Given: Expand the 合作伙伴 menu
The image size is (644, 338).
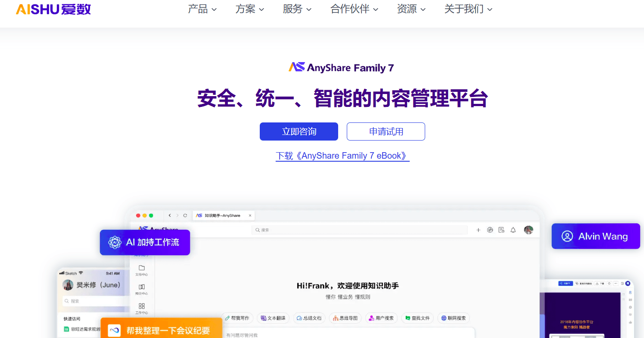Looking at the screenshot, I should click(354, 9).
